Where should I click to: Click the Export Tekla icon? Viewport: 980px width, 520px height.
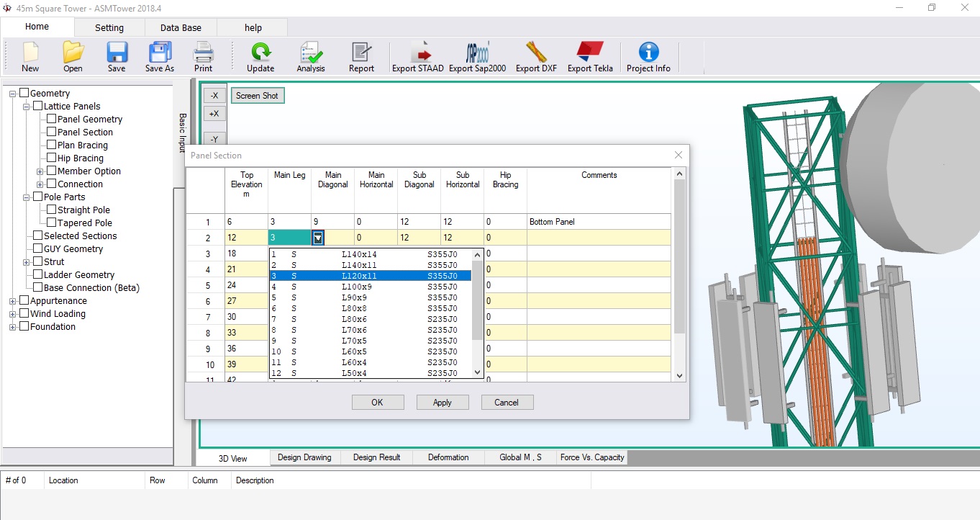point(590,57)
